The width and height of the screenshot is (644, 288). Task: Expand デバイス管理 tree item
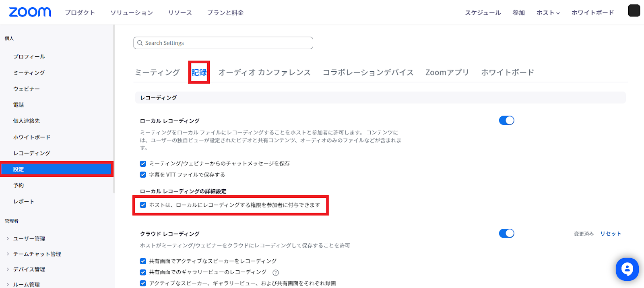[x=29, y=269]
